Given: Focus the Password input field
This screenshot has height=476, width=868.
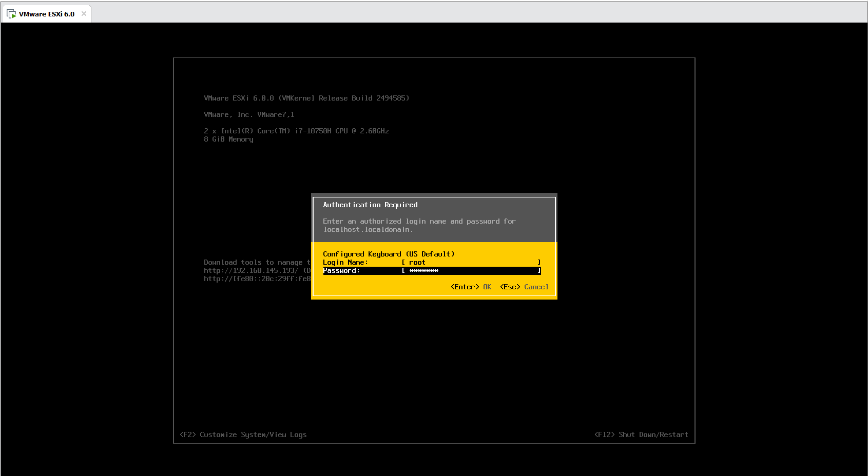Looking at the screenshot, I should click(x=471, y=270).
